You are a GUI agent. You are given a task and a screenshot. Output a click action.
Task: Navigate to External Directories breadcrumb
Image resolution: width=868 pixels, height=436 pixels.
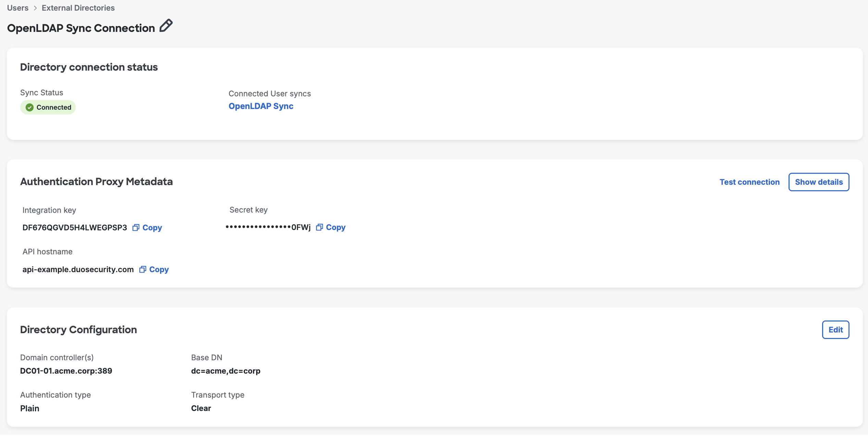78,8
